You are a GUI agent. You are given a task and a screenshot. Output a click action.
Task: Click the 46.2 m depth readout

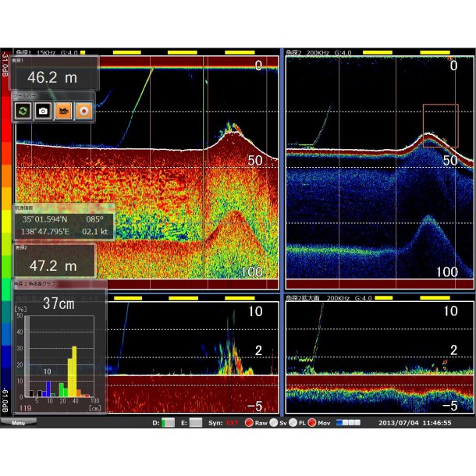52,77
